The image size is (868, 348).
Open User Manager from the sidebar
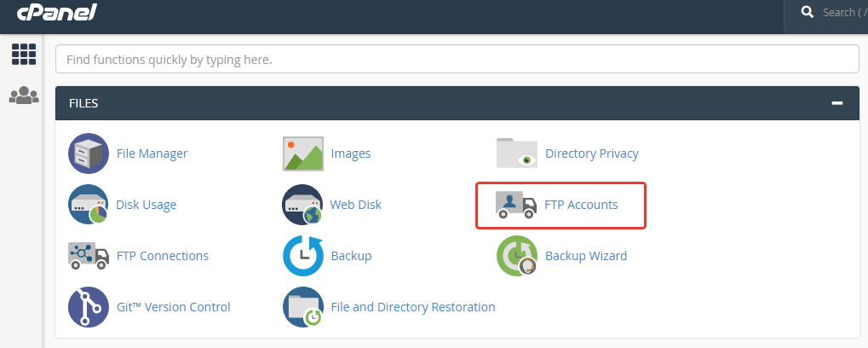tap(24, 95)
